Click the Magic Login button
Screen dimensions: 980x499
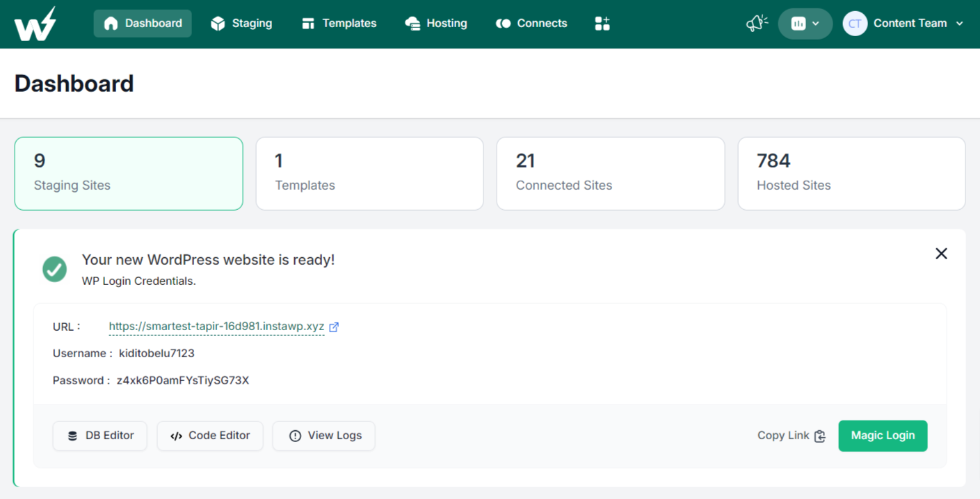click(883, 436)
